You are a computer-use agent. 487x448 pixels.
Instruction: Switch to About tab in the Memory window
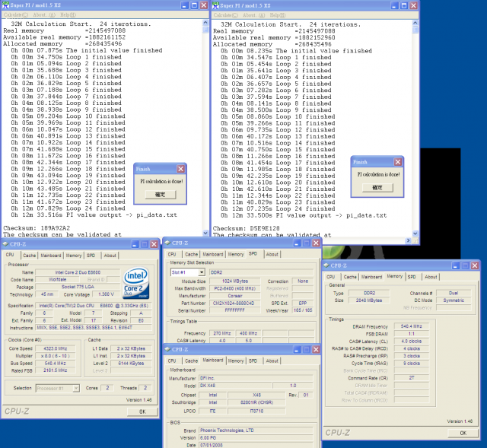(431, 277)
